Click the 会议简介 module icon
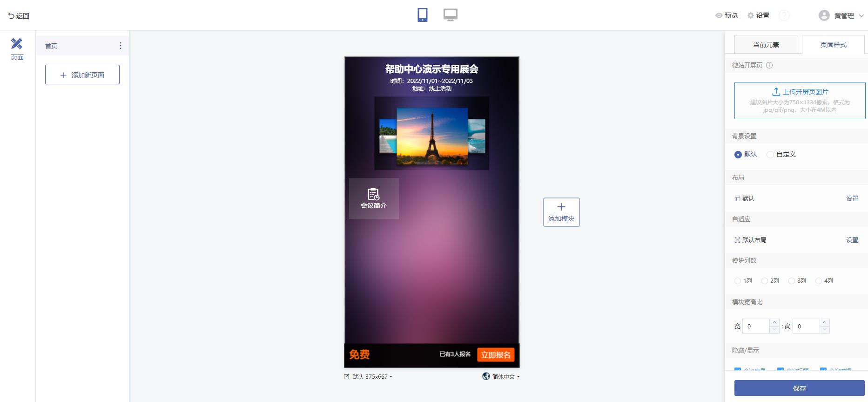The height and width of the screenshot is (402, 868). pyautogui.click(x=373, y=194)
